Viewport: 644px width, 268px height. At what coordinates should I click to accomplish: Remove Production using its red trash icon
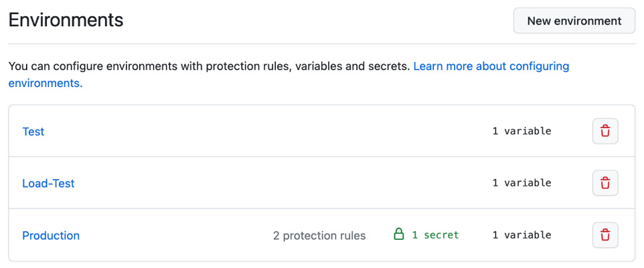605,235
